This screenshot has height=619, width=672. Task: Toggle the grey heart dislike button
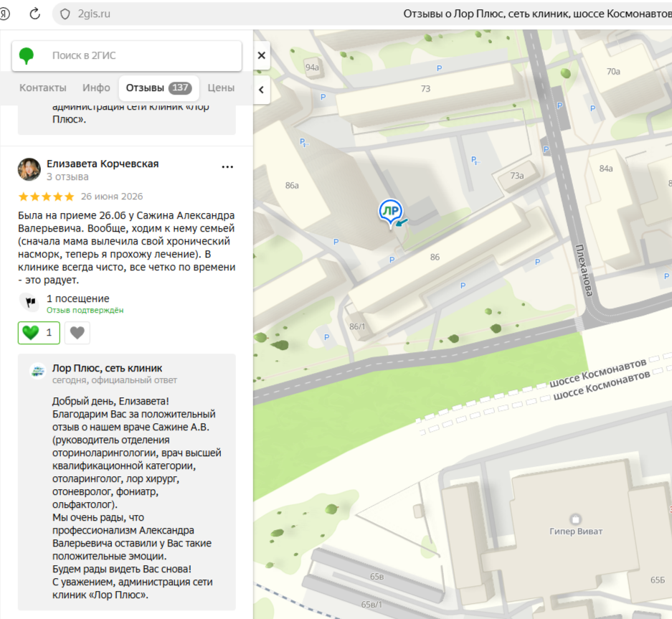point(77,333)
